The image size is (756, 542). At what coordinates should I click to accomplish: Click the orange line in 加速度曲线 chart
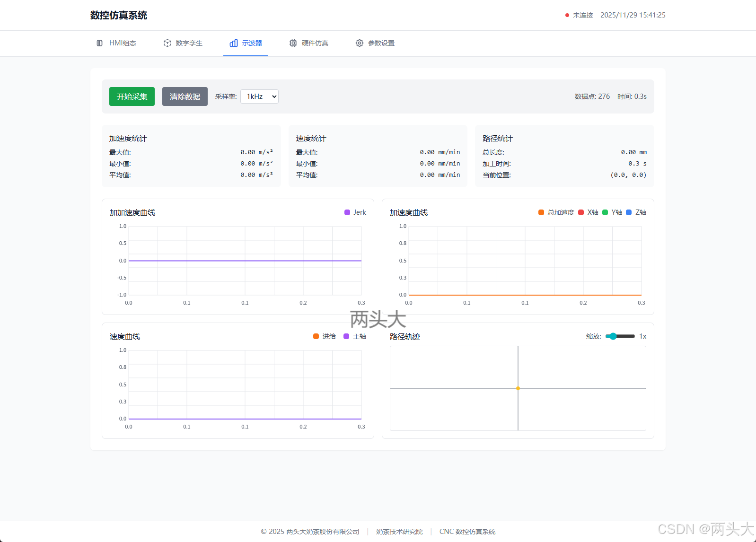click(x=525, y=295)
